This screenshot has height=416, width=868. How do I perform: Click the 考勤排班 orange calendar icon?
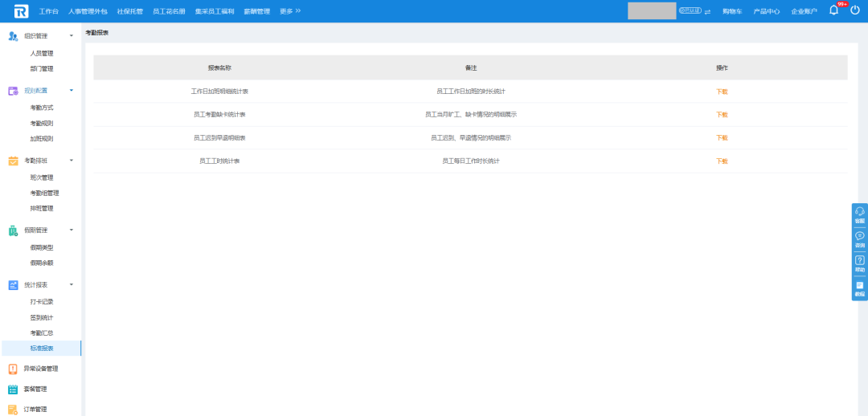click(14, 161)
